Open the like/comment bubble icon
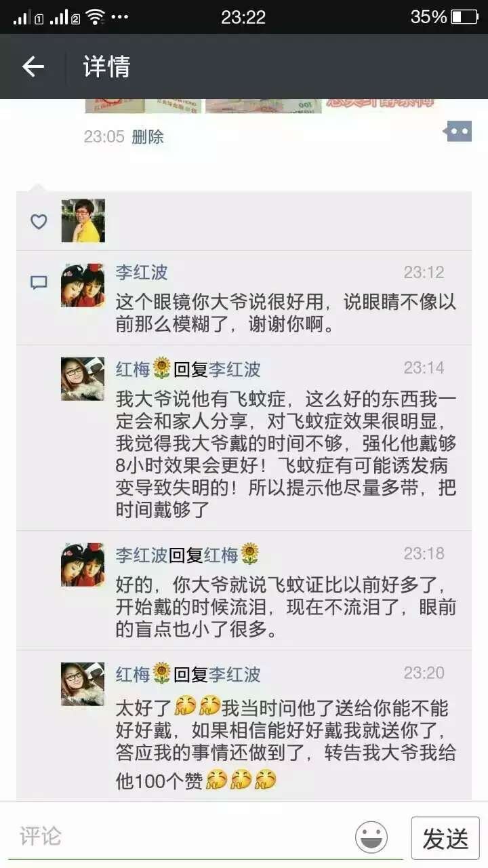The height and width of the screenshot is (868, 488). coord(459,131)
